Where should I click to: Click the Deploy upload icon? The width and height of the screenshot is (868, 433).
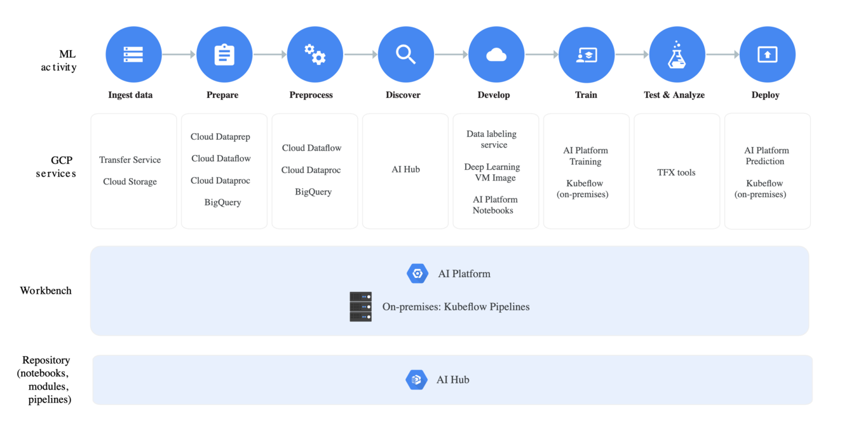(768, 55)
